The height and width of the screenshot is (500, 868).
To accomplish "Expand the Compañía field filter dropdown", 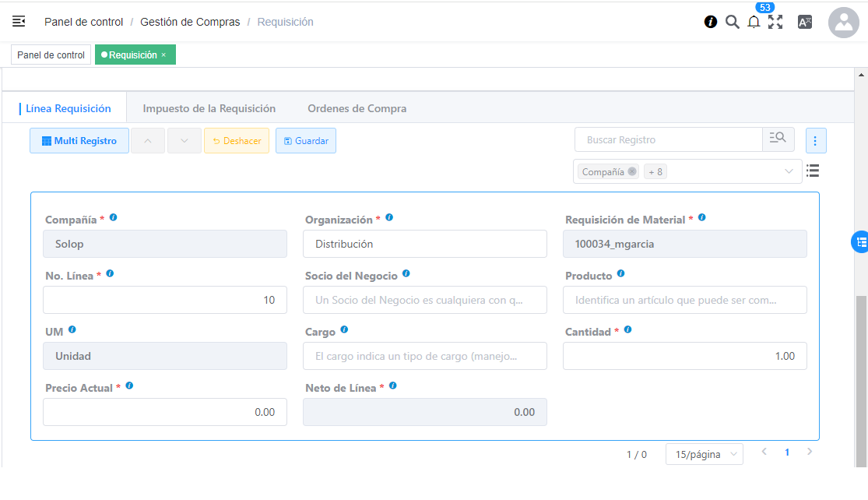I will (789, 171).
